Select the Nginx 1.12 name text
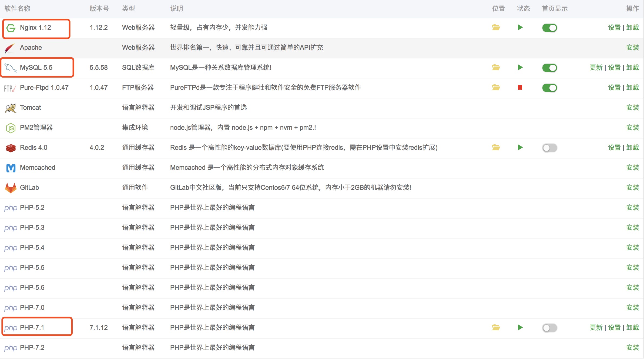644x359 pixels. 35,28
